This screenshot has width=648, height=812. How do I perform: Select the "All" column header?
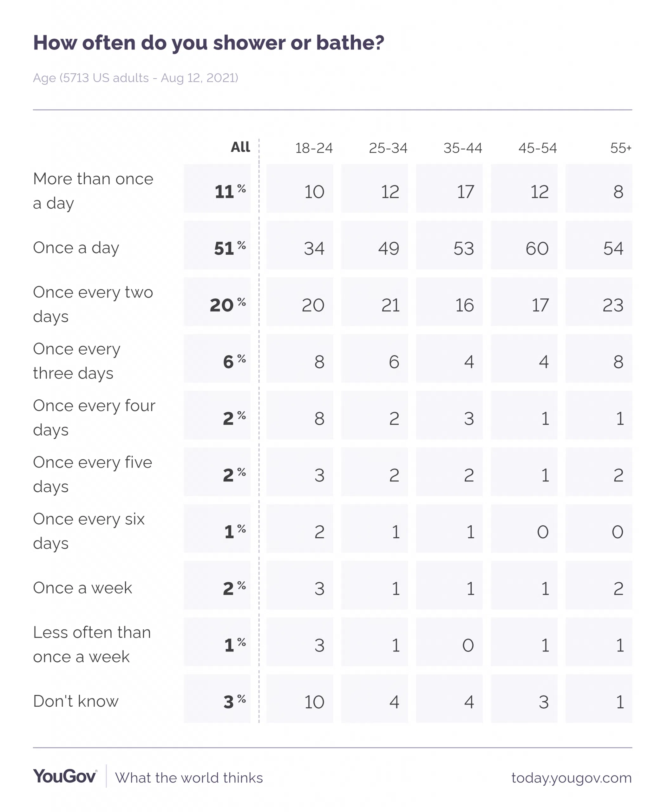pos(240,147)
